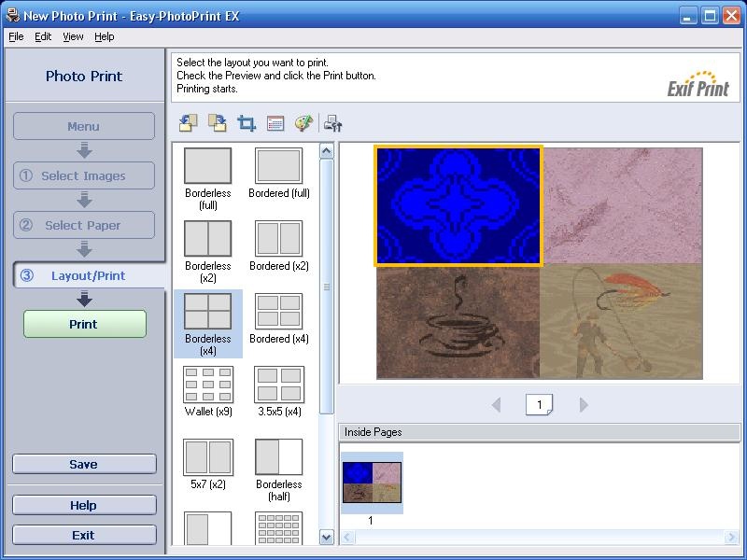Open the date print calendar icon
Screen dimensions: 747x560
(275, 123)
